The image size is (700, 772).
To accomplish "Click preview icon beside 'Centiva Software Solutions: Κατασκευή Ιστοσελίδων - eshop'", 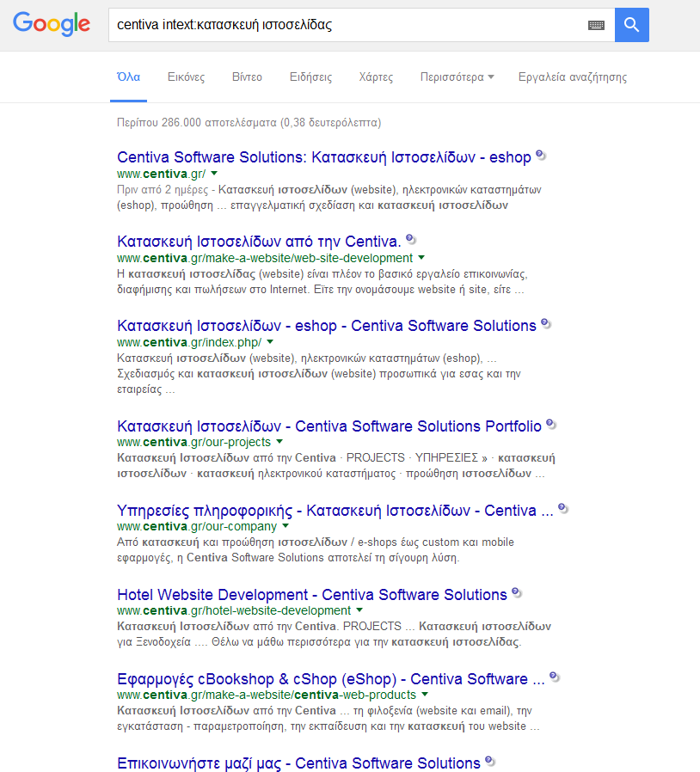I will (541, 155).
